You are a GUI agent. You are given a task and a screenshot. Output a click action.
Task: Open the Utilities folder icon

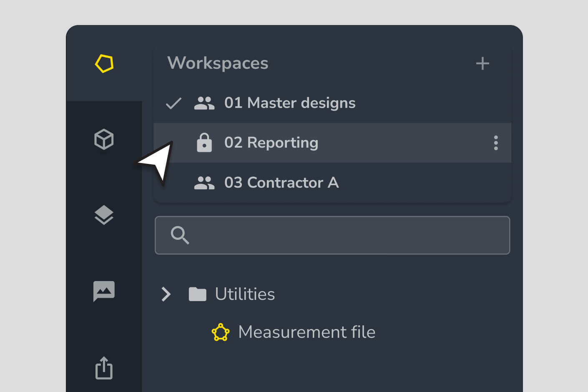click(x=198, y=294)
